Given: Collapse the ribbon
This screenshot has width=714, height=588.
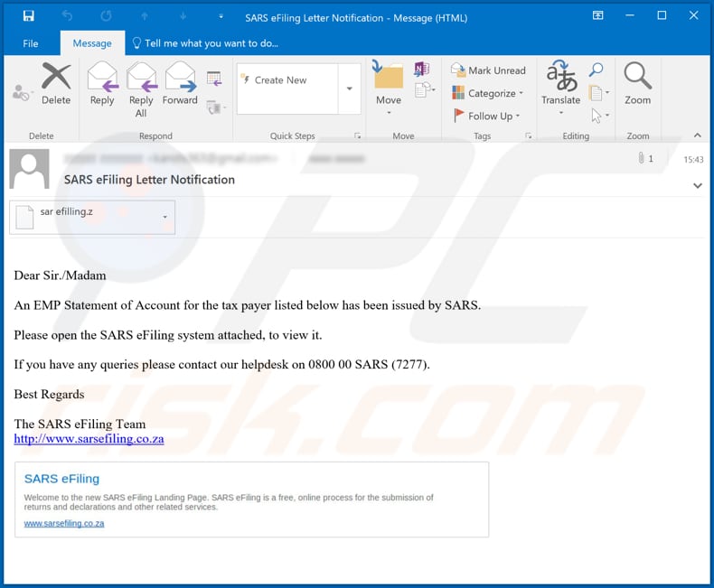Looking at the screenshot, I should pos(697,135).
